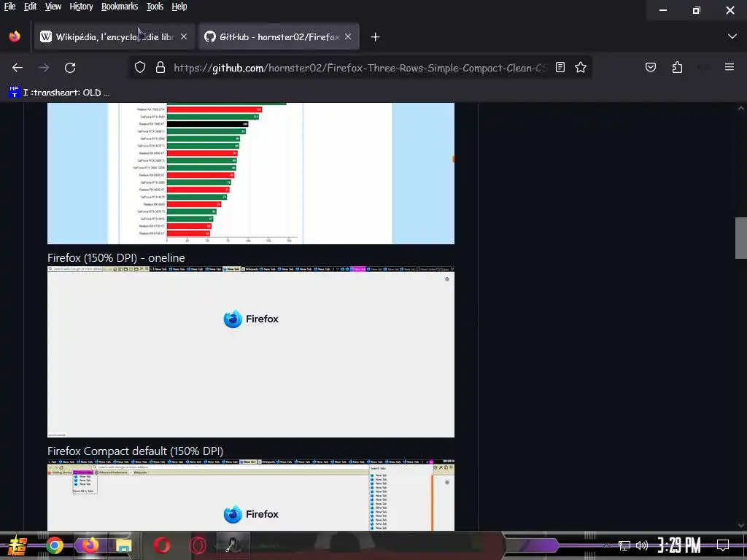Click the scrollbar up arrow
747x560 pixels.
point(741,108)
